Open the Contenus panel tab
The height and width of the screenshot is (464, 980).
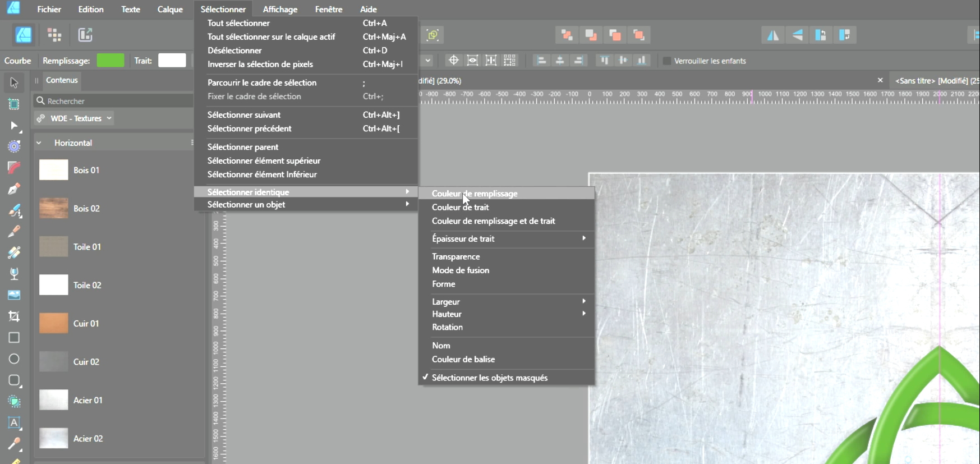coord(62,80)
